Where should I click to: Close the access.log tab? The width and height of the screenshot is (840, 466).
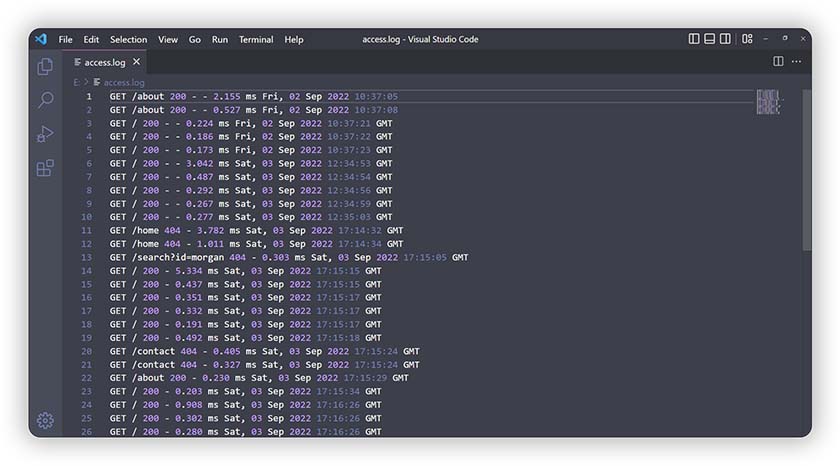coord(137,62)
